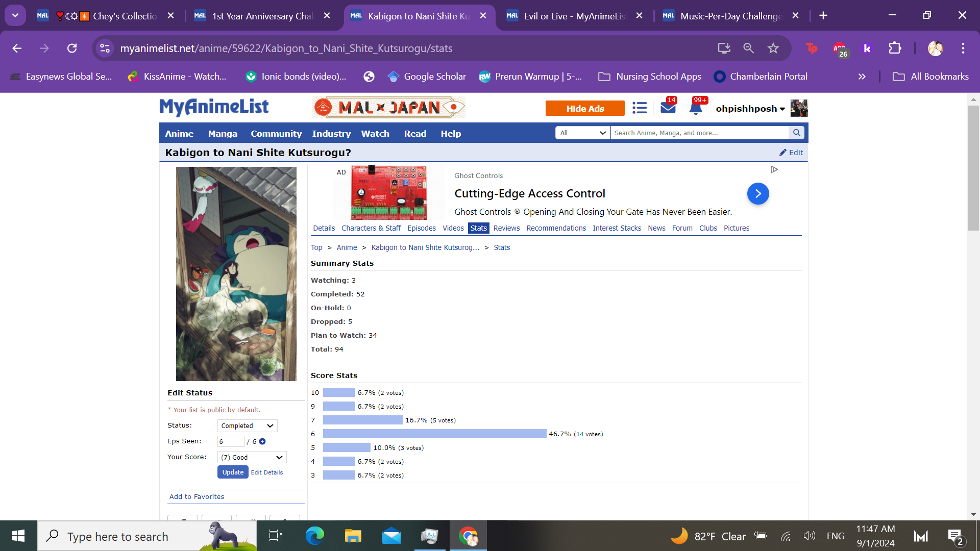Open Chrome three-dot menu
Image resolution: width=980 pixels, height=551 pixels.
coord(963,48)
